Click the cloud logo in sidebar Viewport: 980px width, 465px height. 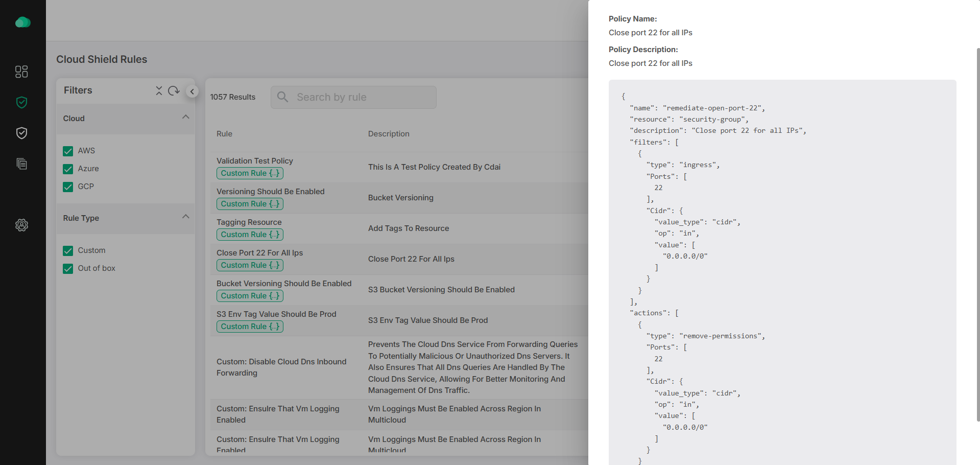[22, 22]
